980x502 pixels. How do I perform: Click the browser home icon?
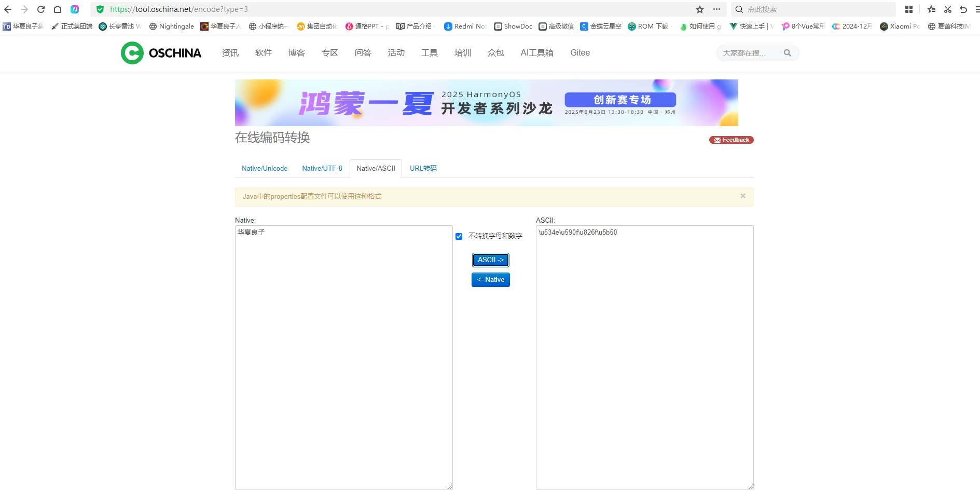(58, 9)
